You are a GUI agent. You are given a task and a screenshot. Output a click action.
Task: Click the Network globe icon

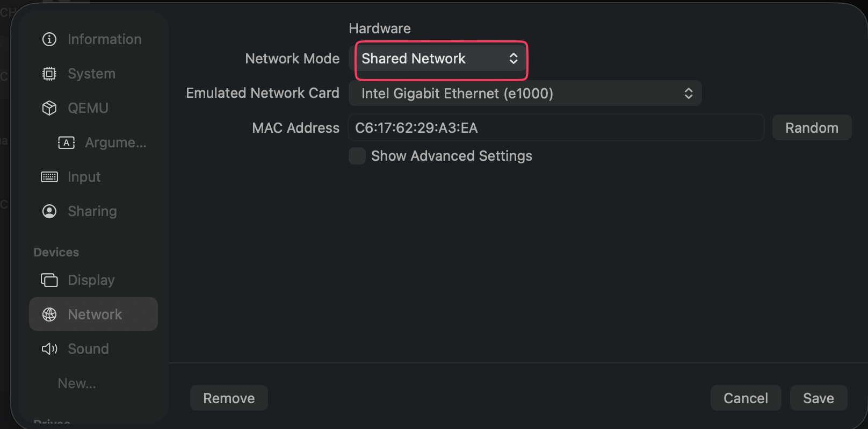pyautogui.click(x=49, y=314)
